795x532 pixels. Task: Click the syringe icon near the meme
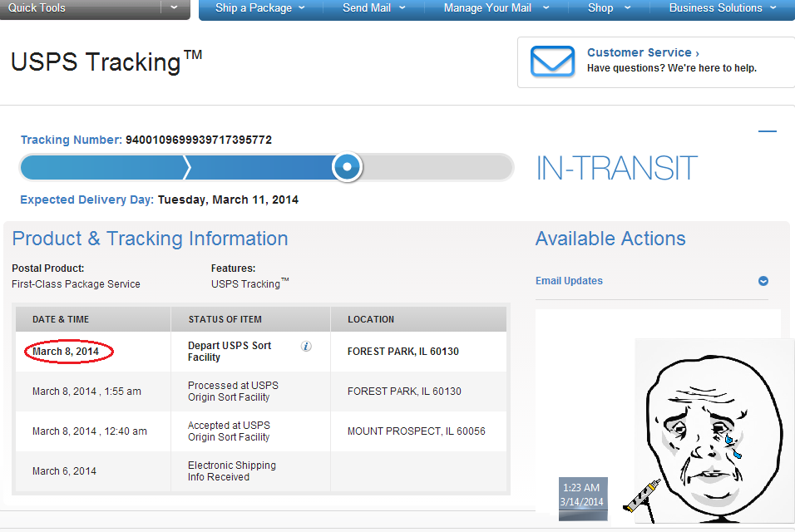coord(641,495)
